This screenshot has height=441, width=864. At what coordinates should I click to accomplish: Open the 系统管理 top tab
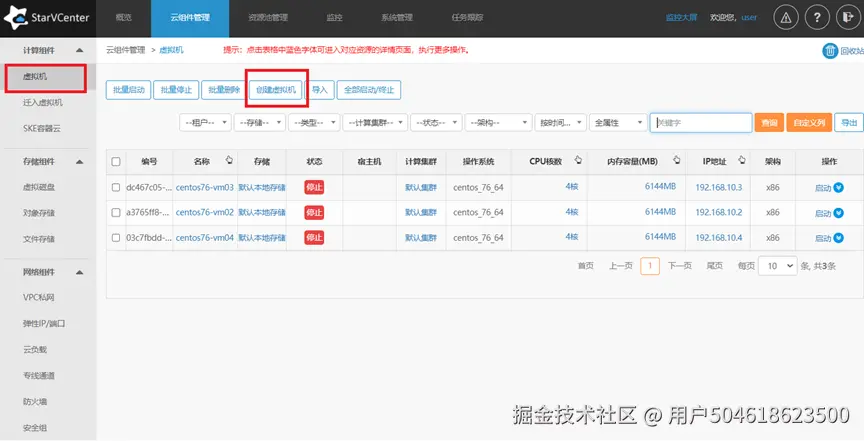click(397, 18)
